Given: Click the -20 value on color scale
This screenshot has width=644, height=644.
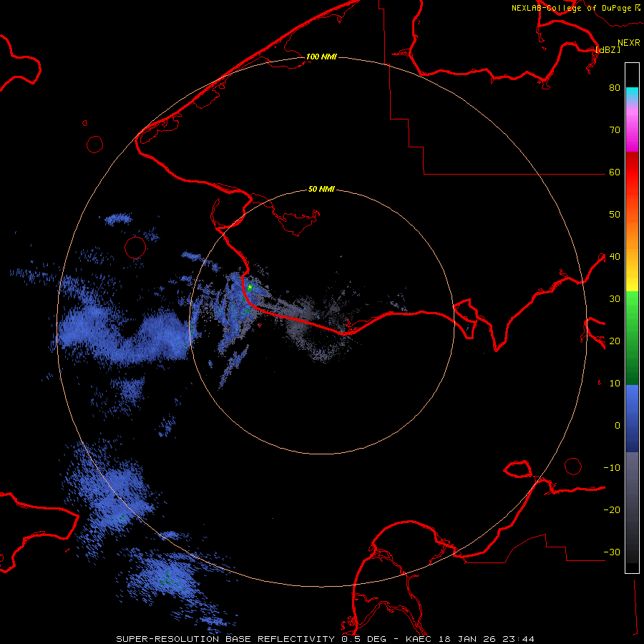Looking at the screenshot, I should [x=612, y=509].
